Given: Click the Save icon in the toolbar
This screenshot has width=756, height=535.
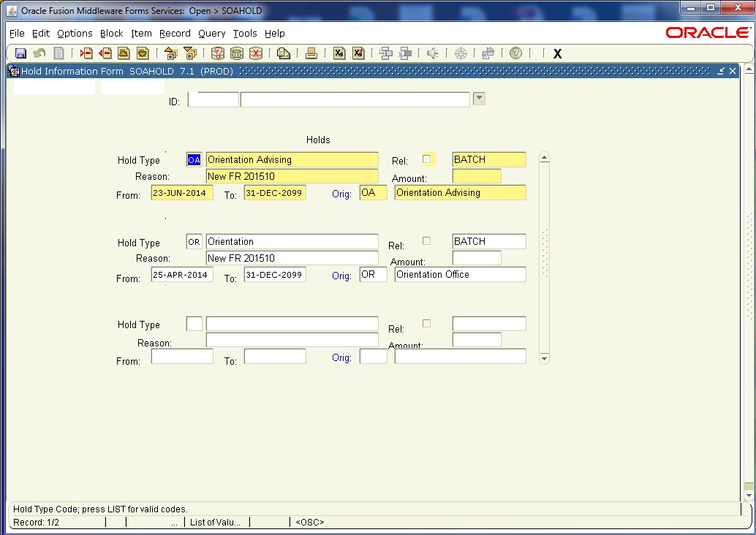Looking at the screenshot, I should click(20, 53).
